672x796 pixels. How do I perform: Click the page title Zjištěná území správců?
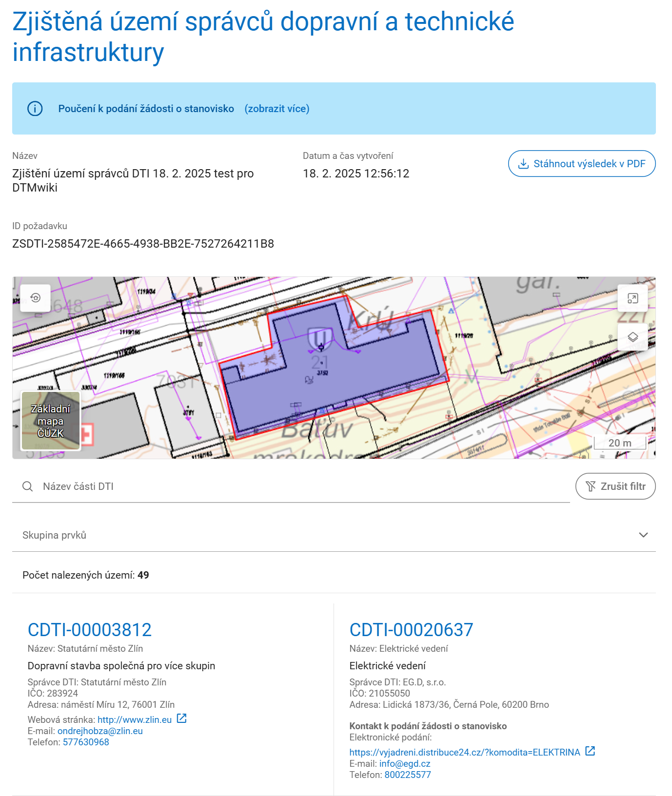263,37
